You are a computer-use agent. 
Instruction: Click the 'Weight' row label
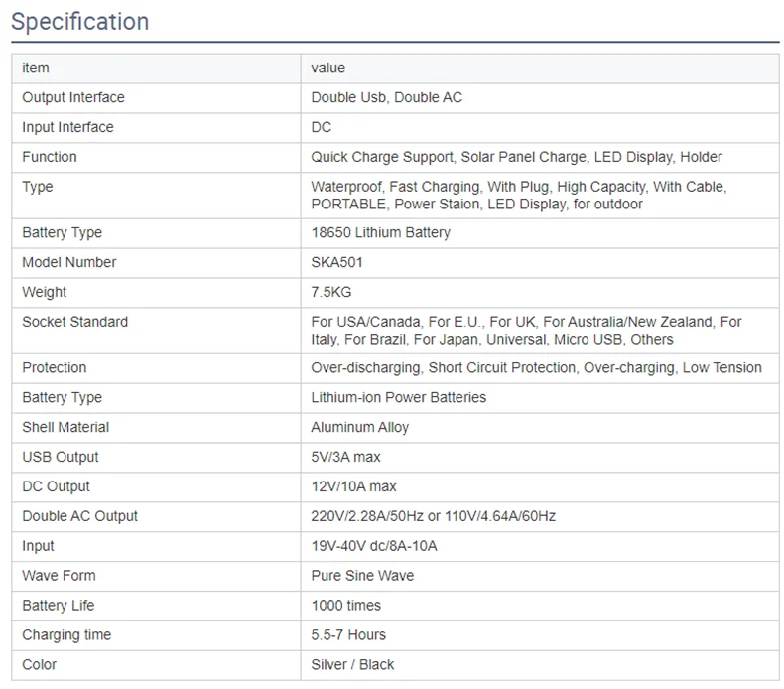(44, 292)
